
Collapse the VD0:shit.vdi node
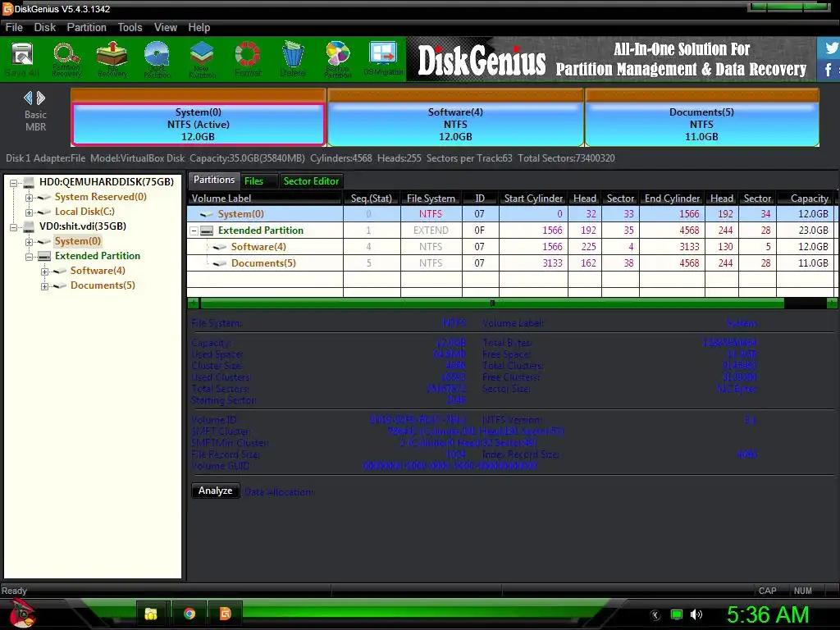point(13,227)
